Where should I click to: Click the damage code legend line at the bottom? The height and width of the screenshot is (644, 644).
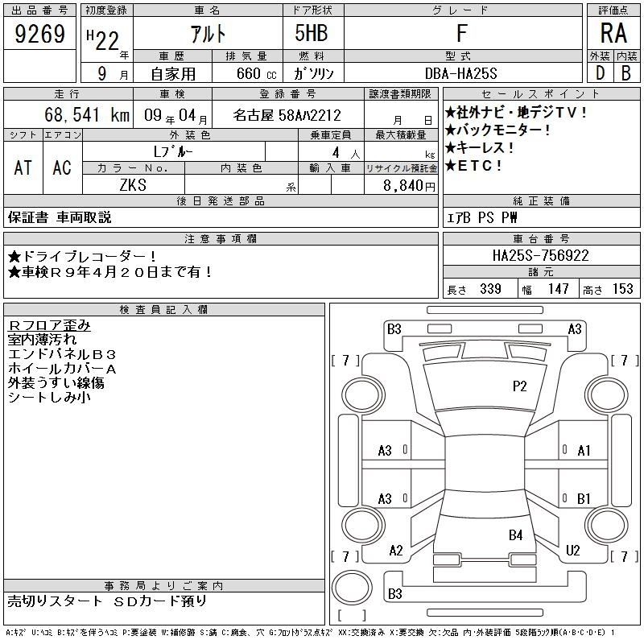pyautogui.click(x=311, y=633)
